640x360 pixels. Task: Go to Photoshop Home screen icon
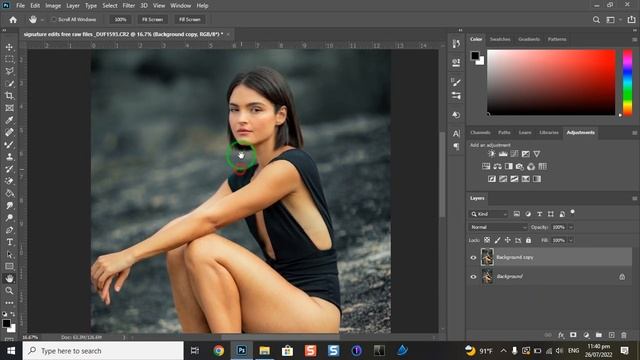coord(13,20)
